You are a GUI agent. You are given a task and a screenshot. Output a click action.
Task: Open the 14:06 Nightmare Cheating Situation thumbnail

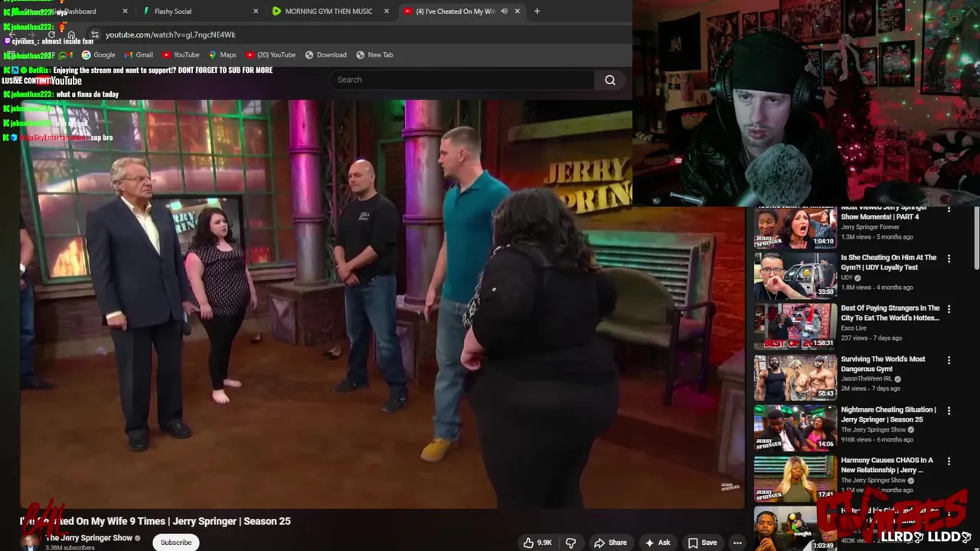coord(795,427)
